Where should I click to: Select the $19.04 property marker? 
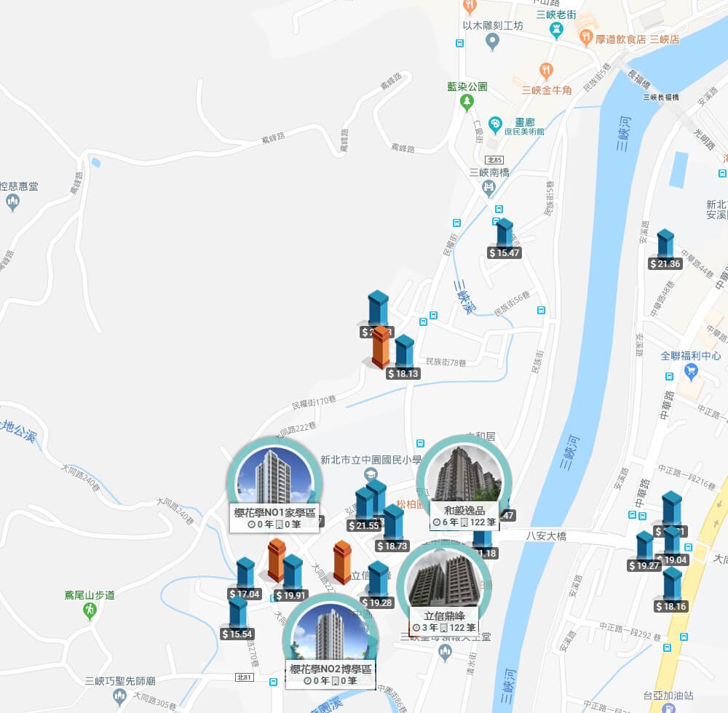tap(672, 546)
